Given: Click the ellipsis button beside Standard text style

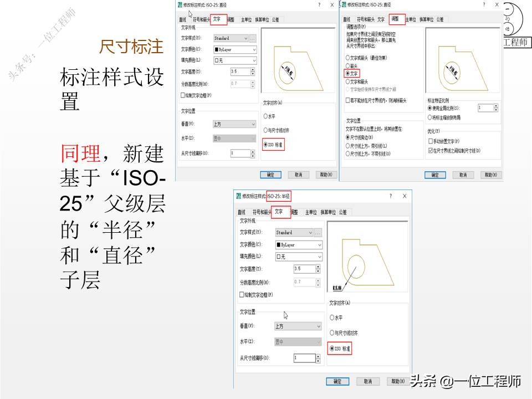Looking at the screenshot, I should click(252, 38).
